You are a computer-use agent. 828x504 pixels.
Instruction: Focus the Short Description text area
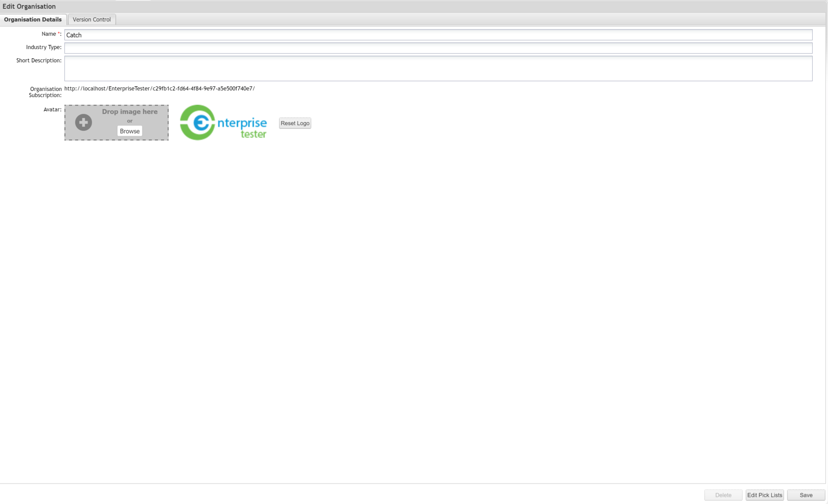438,68
